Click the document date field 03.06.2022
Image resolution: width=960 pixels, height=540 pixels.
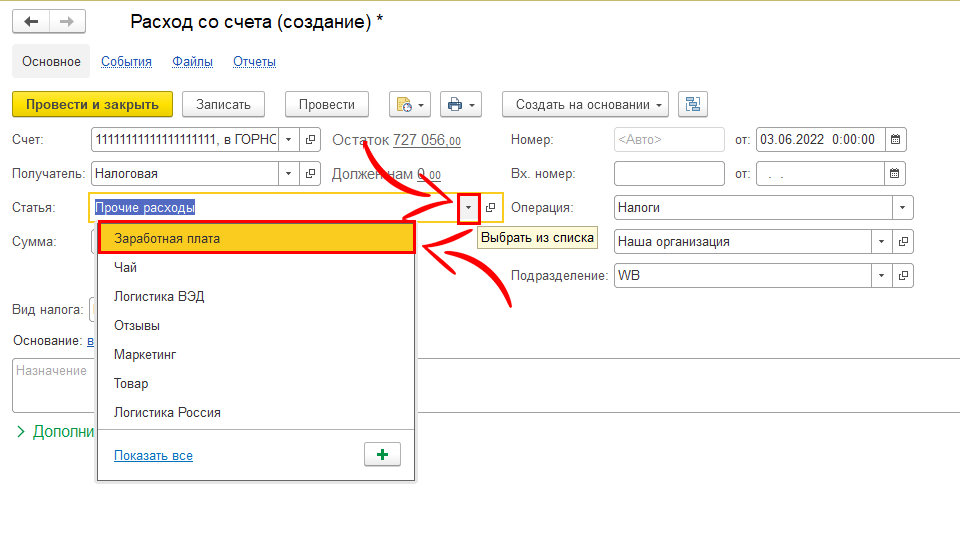820,140
